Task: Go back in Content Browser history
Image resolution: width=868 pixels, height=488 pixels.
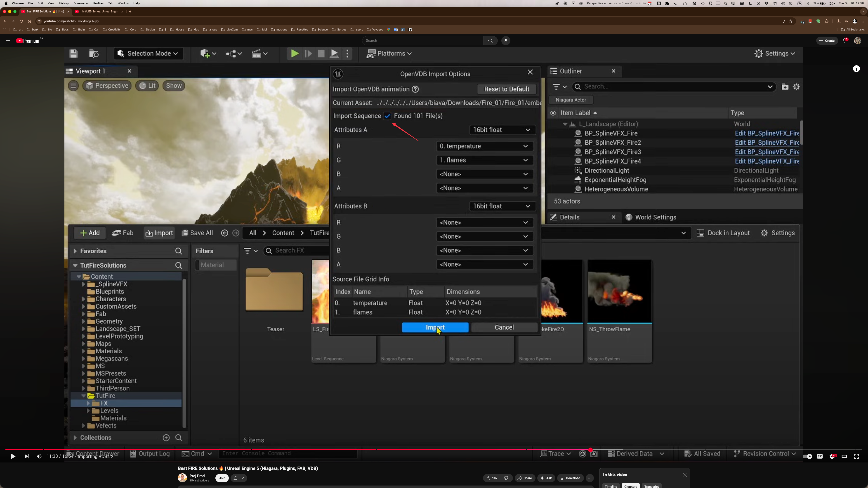Action: pyautogui.click(x=224, y=233)
